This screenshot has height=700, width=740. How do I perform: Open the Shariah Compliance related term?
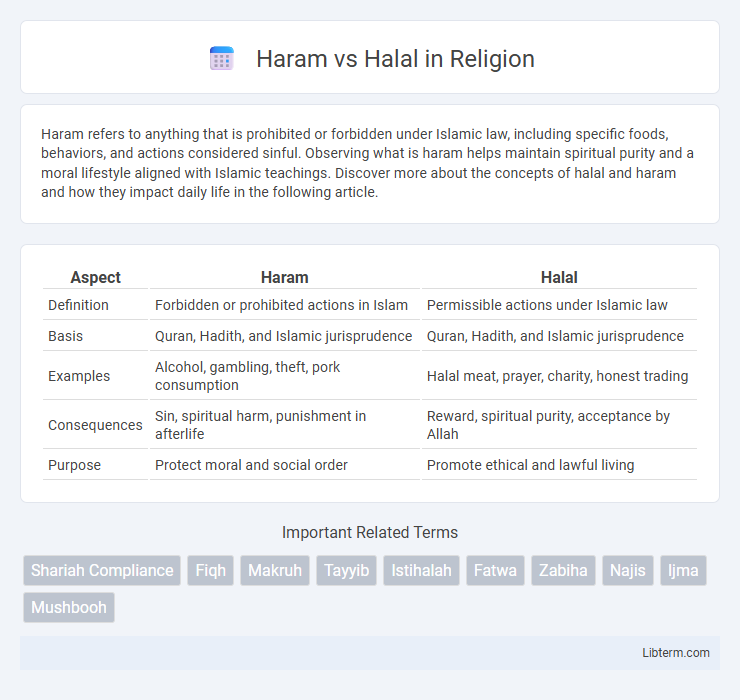(102, 570)
